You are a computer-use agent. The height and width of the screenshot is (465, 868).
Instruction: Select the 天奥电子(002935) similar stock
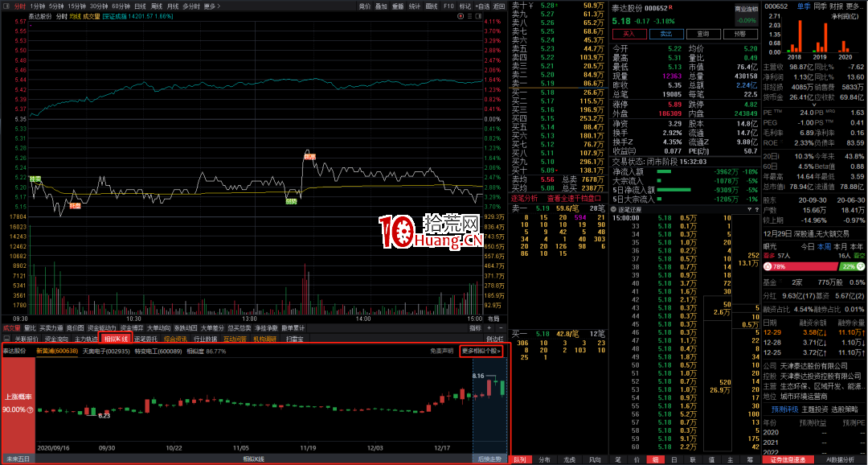tap(106, 351)
